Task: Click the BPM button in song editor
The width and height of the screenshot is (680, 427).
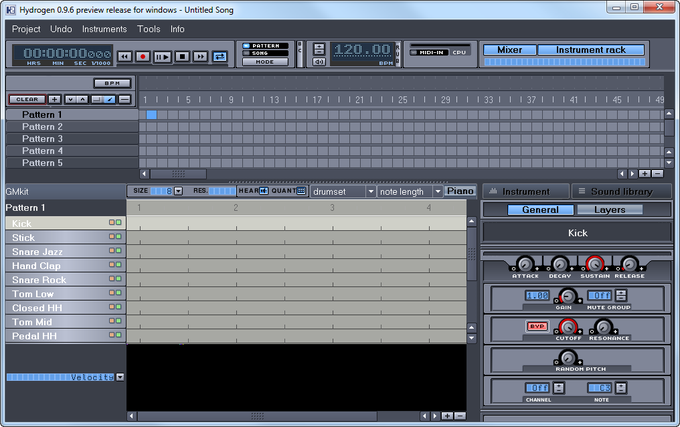Action: [x=112, y=83]
